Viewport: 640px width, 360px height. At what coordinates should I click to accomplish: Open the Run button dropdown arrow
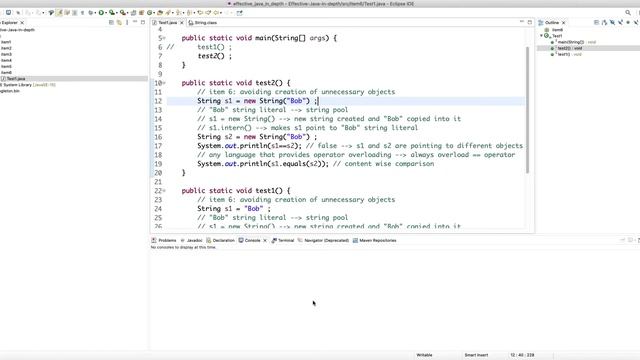[106, 13]
